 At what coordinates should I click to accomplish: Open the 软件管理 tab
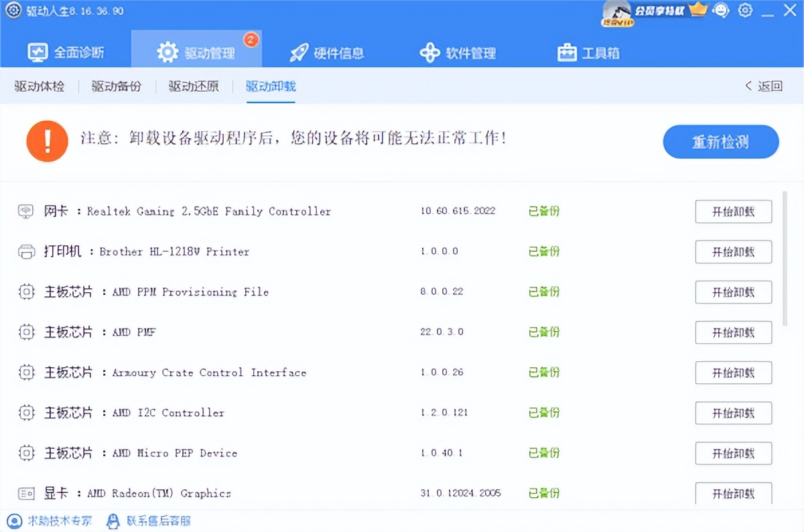[x=458, y=52]
